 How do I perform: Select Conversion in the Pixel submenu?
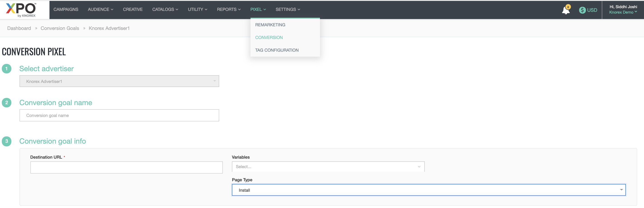269,37
